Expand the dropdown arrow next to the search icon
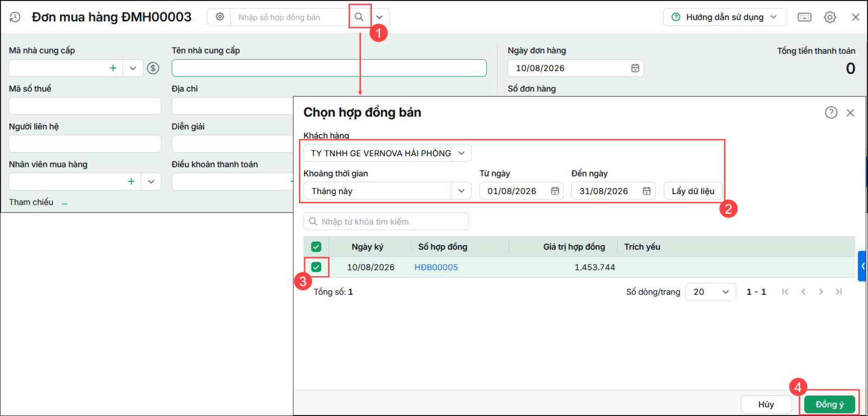 coord(379,17)
